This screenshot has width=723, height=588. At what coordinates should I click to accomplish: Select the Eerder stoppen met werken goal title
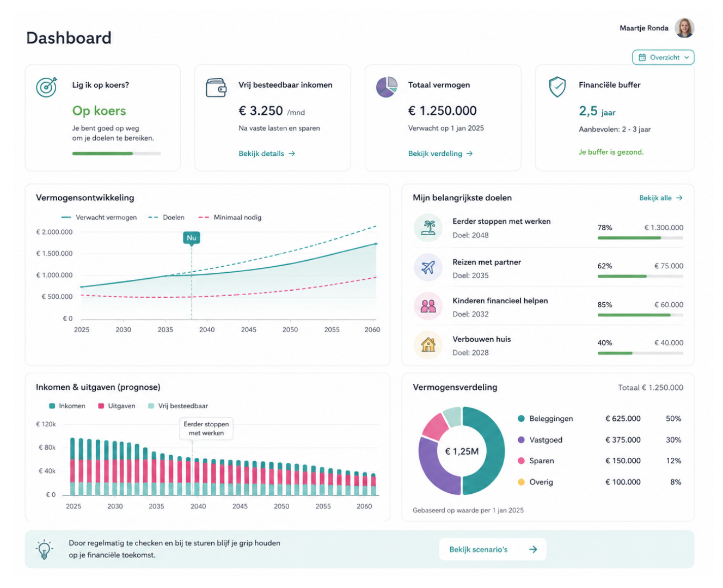(501, 222)
